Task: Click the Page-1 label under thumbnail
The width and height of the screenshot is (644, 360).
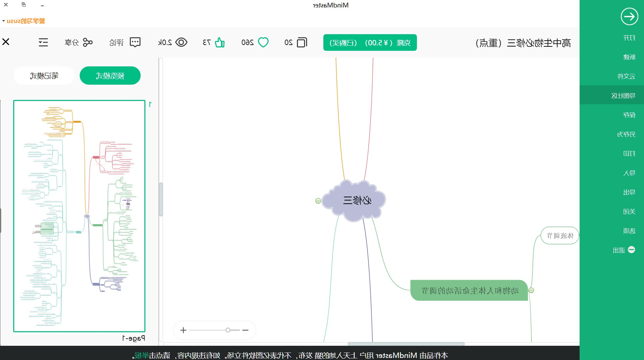Action: (134, 338)
